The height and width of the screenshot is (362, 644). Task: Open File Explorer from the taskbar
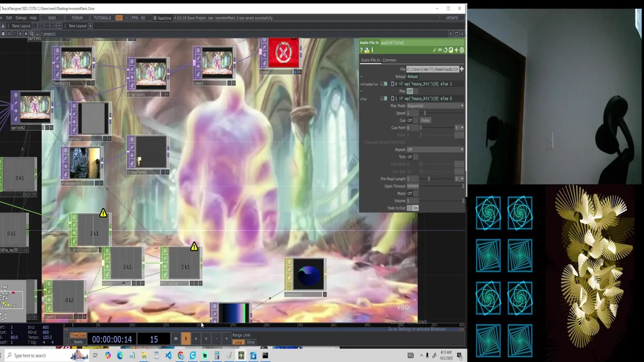click(144, 355)
